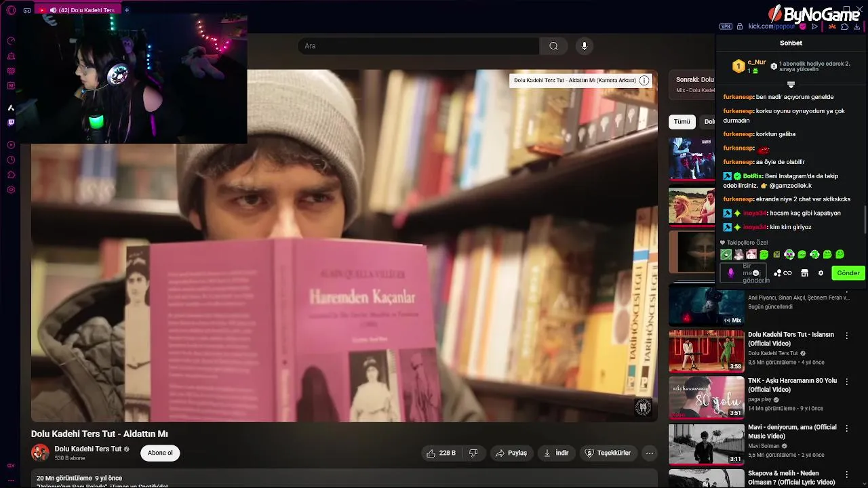Open the white A-shaped sidebar messenger icon
This screenshot has width=868, height=488.
coord(11,108)
